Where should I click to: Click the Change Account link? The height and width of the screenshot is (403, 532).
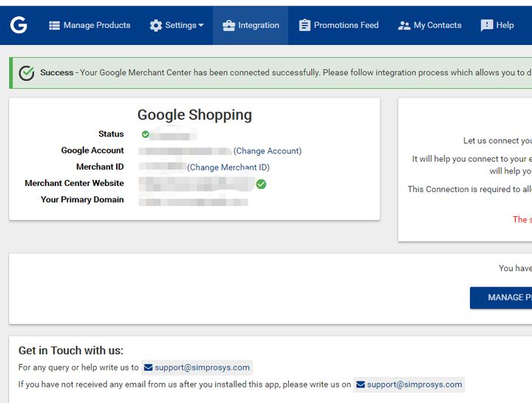267,151
